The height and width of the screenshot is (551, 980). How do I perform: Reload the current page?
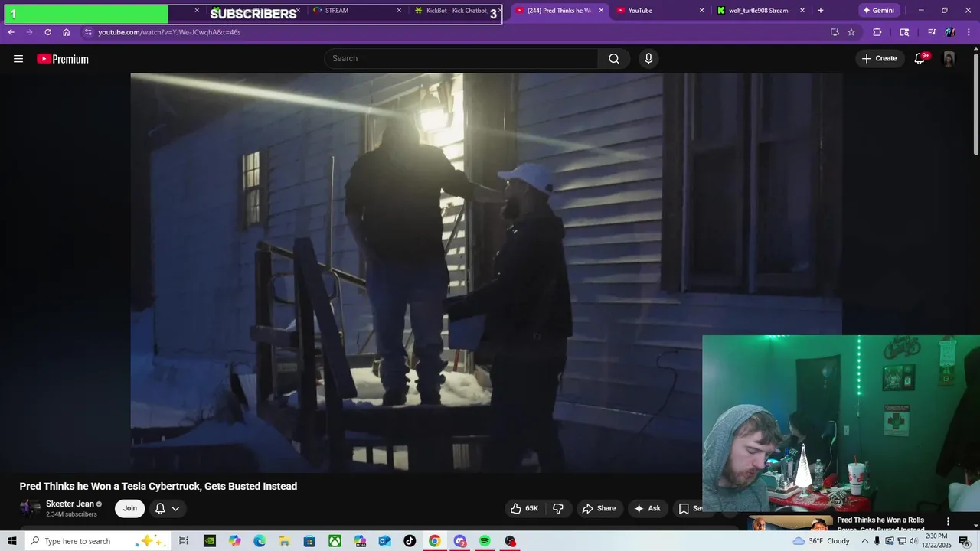point(47,32)
